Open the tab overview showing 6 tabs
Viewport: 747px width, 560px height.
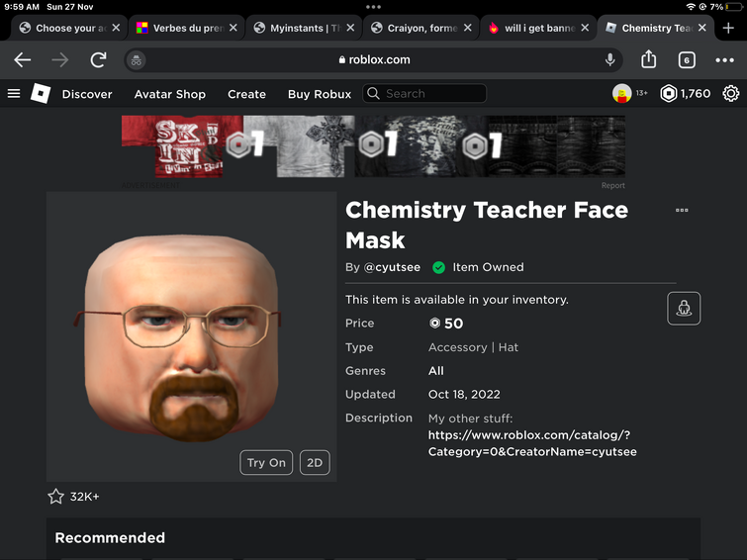(x=687, y=60)
